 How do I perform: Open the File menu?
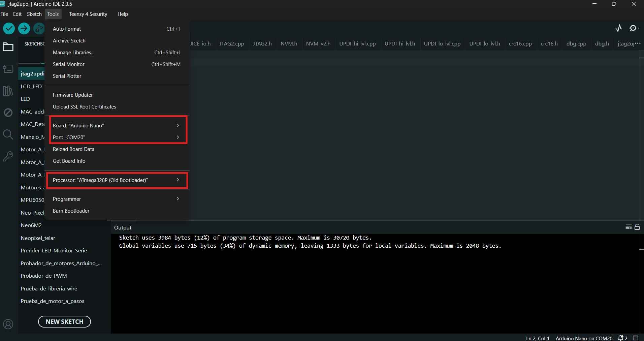coord(4,14)
